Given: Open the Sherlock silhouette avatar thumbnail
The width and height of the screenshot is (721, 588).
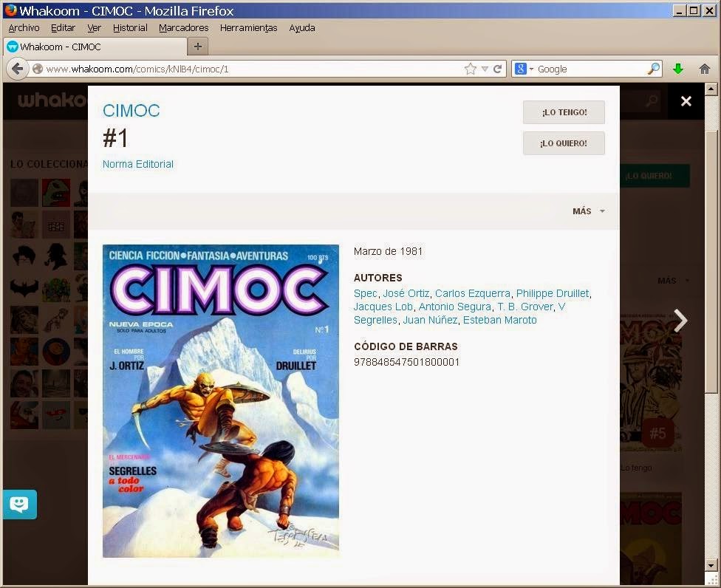Looking at the screenshot, I should 56,256.
